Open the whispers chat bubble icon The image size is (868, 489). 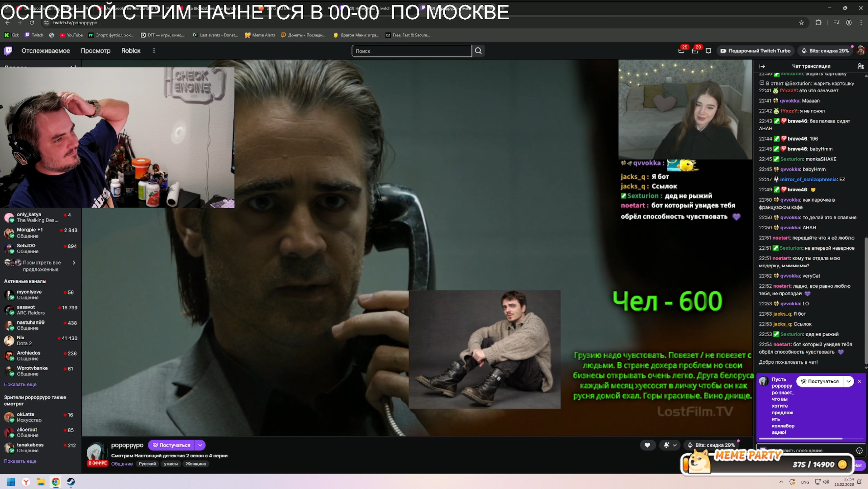tap(708, 51)
